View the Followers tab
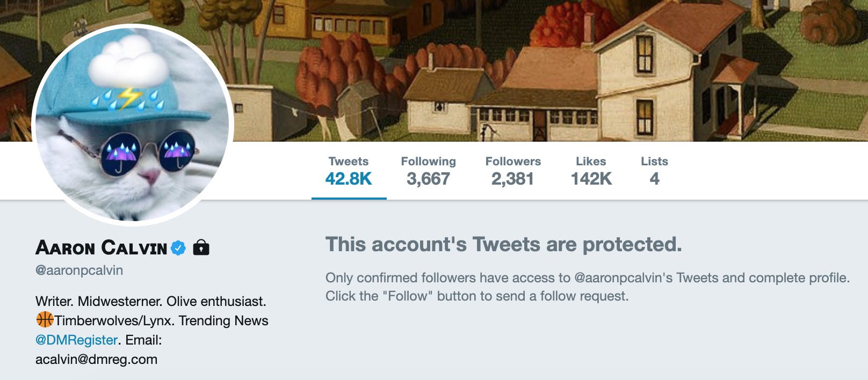Image resolution: width=868 pixels, height=380 pixels. 513,171
